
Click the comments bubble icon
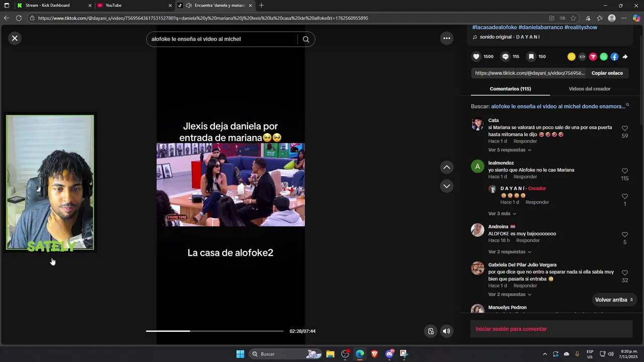click(x=506, y=57)
